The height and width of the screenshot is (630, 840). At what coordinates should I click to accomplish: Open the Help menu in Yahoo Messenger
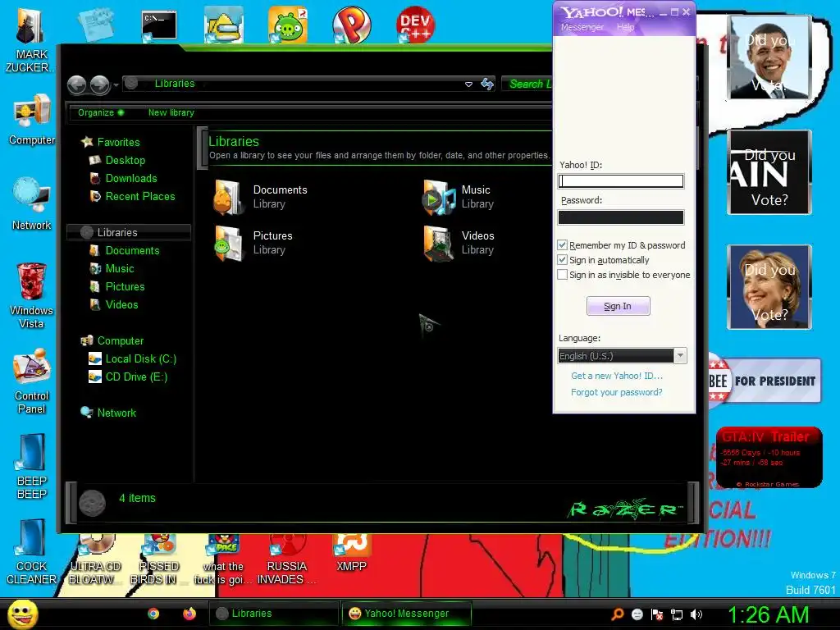(625, 27)
